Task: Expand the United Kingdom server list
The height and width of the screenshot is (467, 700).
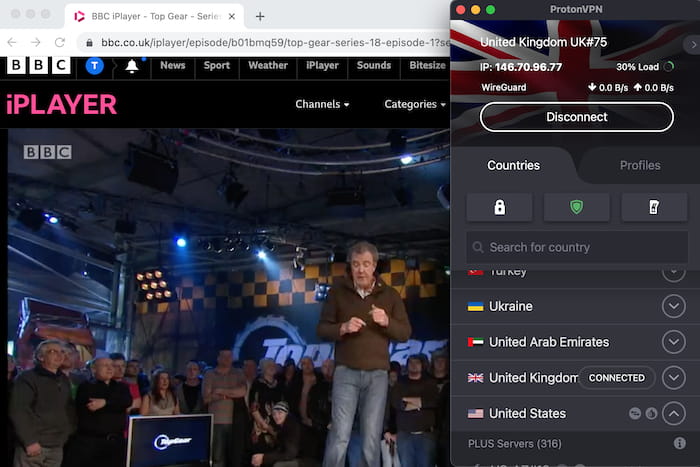Action: pos(674,378)
